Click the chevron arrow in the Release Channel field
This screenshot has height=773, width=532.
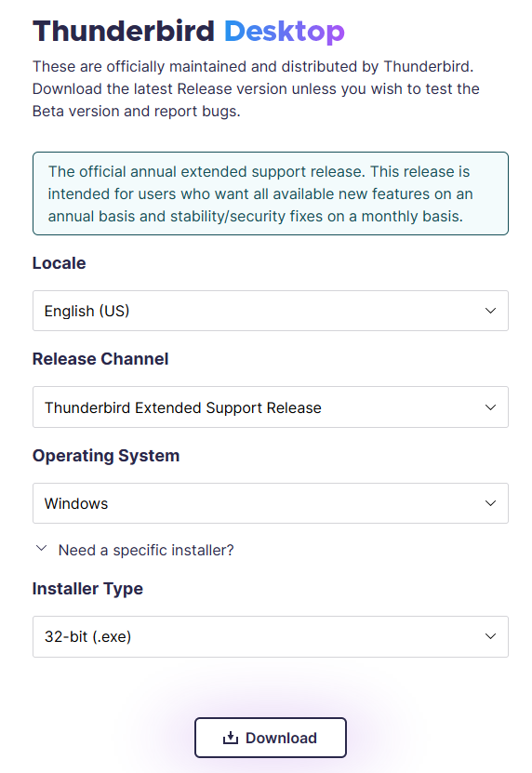(490, 407)
